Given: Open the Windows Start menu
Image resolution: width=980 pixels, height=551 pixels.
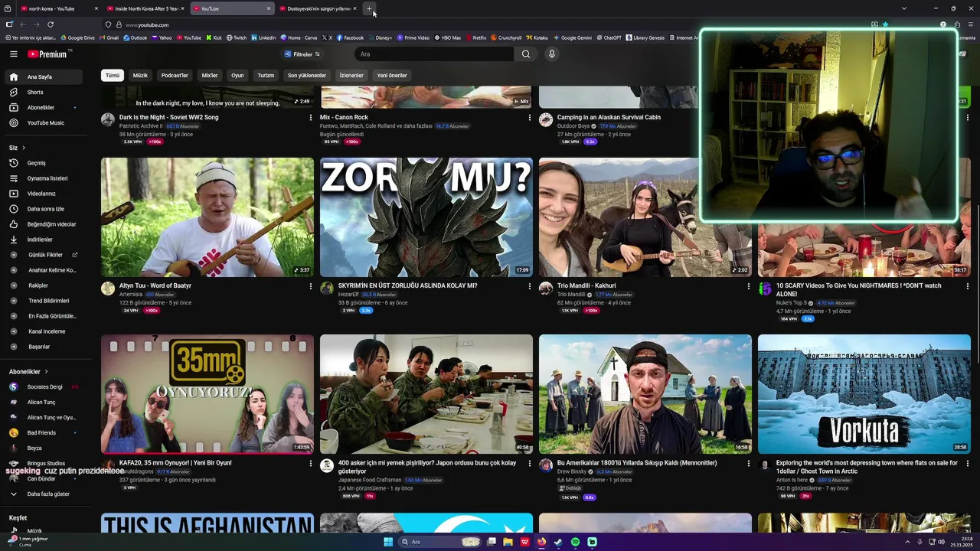Looking at the screenshot, I should point(388,542).
